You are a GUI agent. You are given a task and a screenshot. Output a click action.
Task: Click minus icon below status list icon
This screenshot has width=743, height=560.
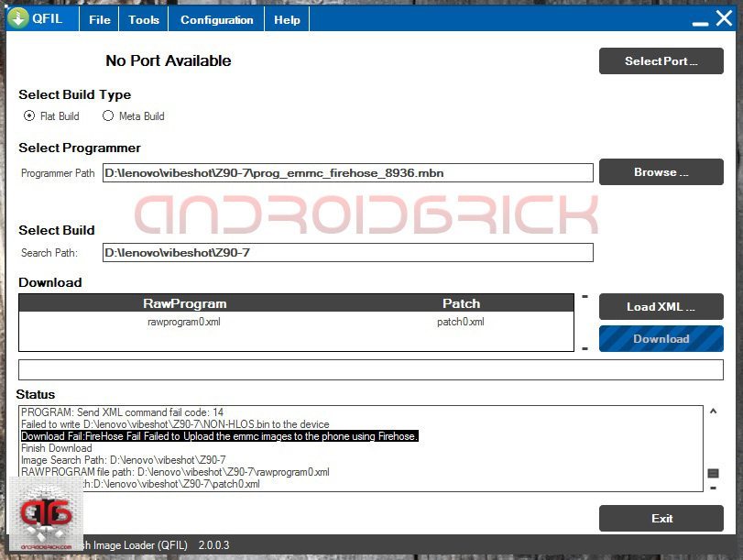(713, 488)
